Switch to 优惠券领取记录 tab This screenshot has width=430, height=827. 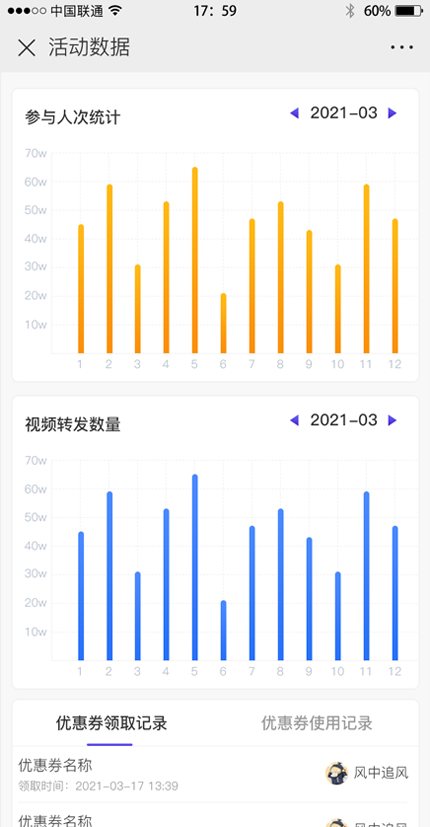[111, 723]
